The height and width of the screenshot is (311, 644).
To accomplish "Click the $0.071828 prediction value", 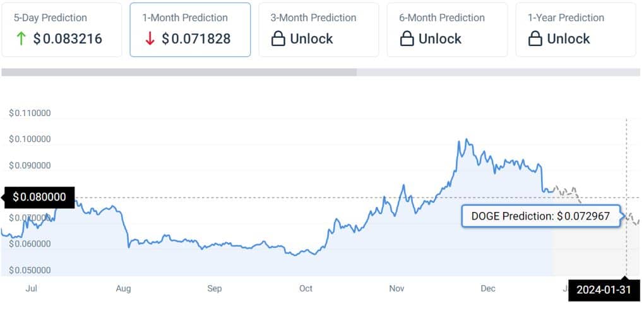I will [x=196, y=39].
